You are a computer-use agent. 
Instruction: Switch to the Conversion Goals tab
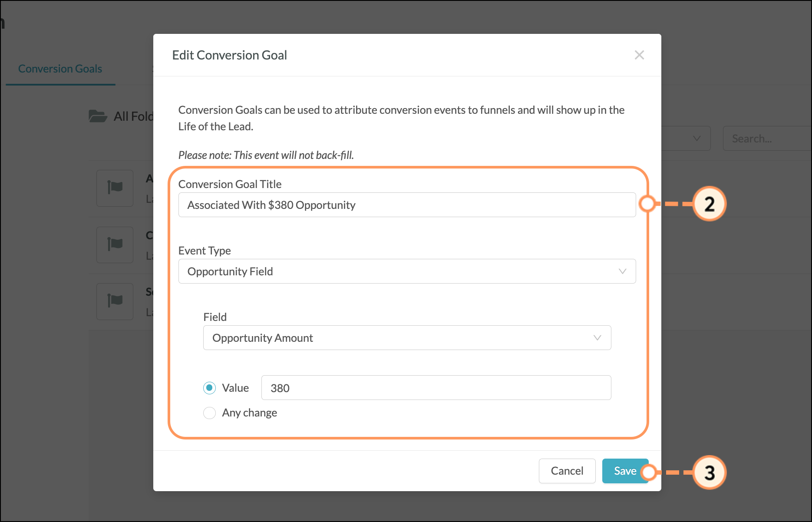click(60, 69)
